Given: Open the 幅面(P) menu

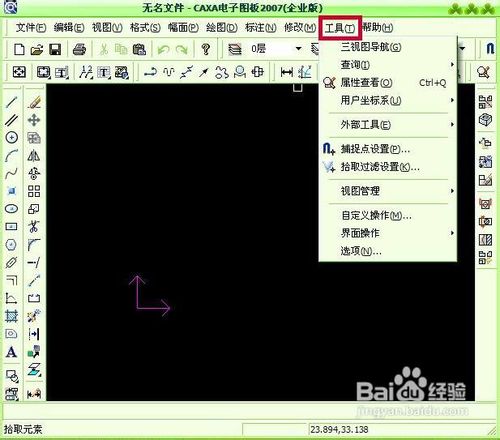Looking at the screenshot, I should 183,27.
